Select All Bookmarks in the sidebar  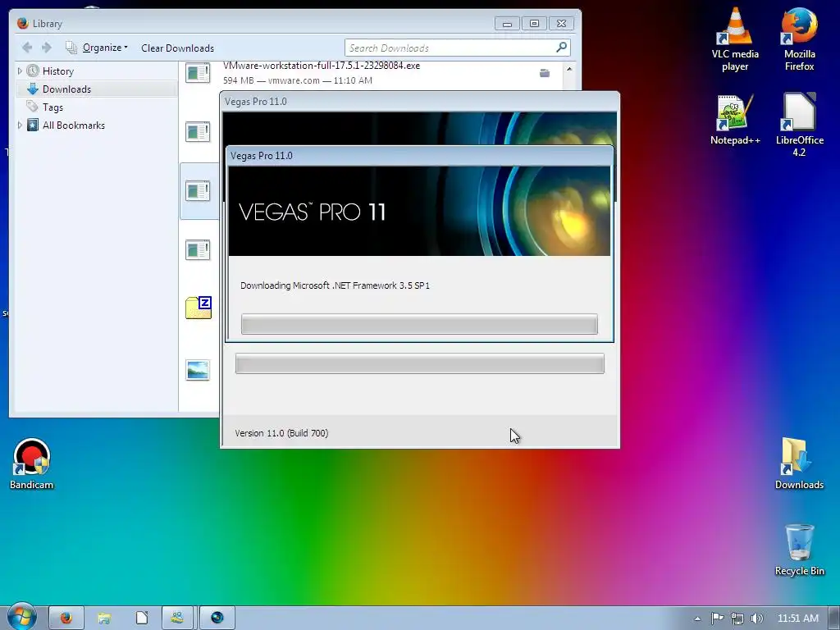tap(73, 125)
